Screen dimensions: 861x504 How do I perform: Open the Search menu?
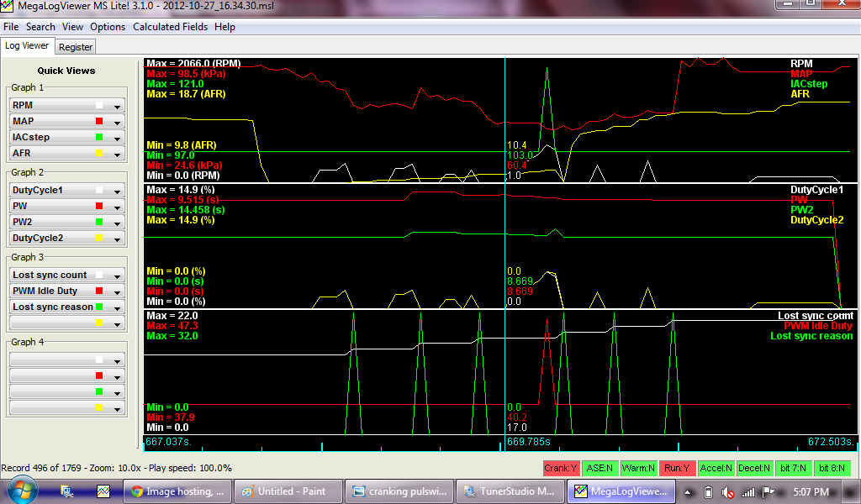pos(40,27)
